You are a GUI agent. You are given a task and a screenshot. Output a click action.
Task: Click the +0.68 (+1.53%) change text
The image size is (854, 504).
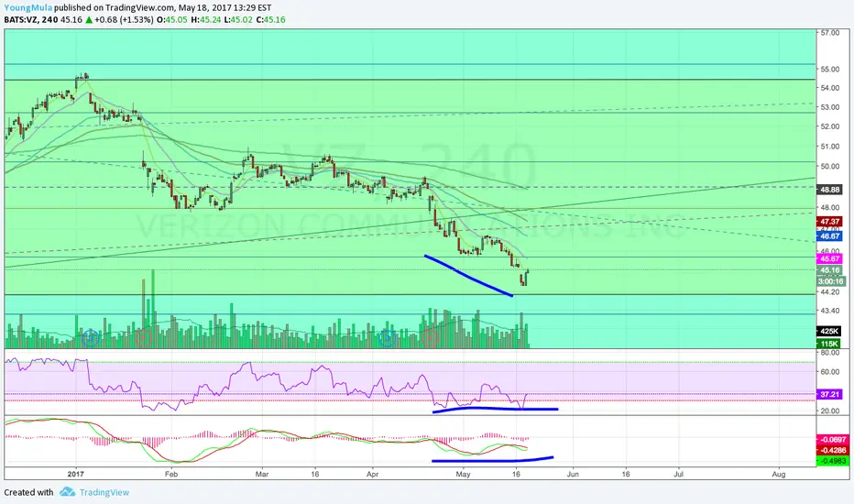tap(124, 19)
